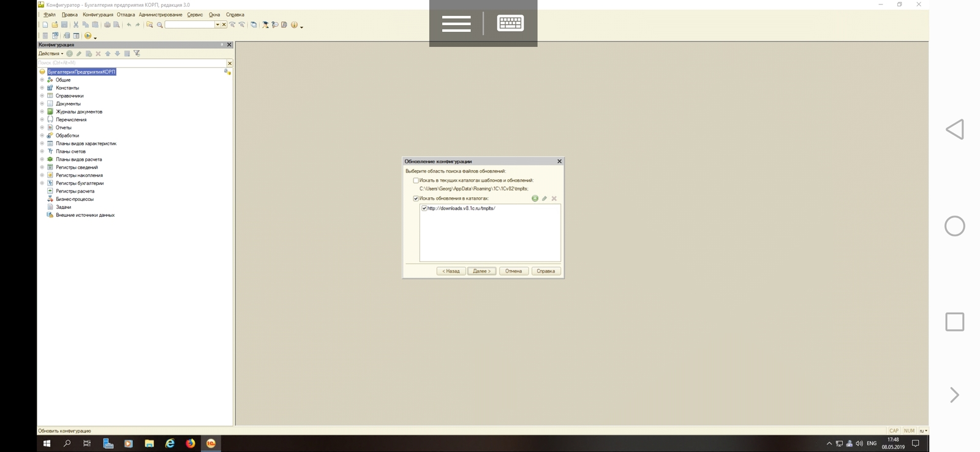Click the Save diskette toolbar icon

(x=64, y=25)
